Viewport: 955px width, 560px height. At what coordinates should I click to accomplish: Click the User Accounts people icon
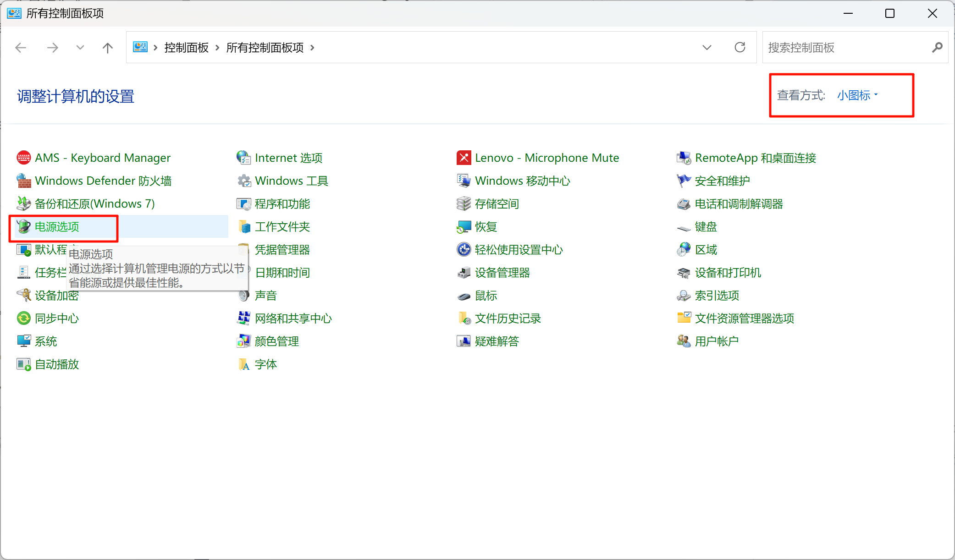pyautogui.click(x=684, y=341)
